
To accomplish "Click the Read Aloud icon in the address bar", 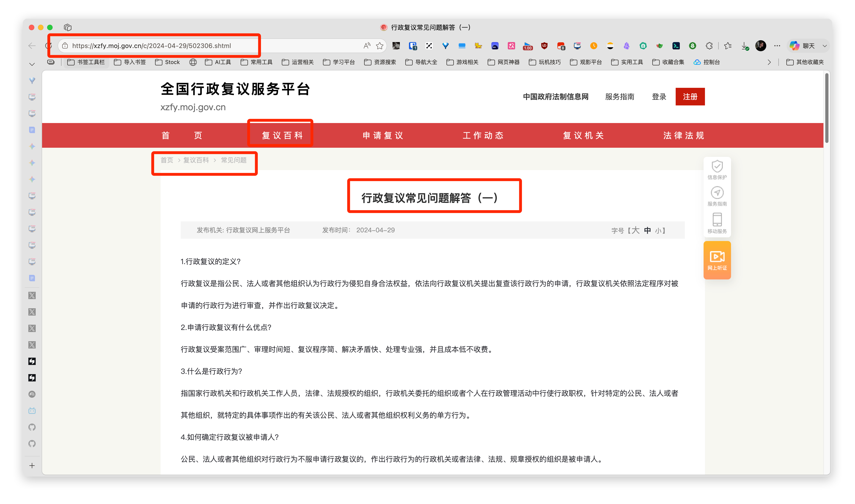I will point(367,46).
